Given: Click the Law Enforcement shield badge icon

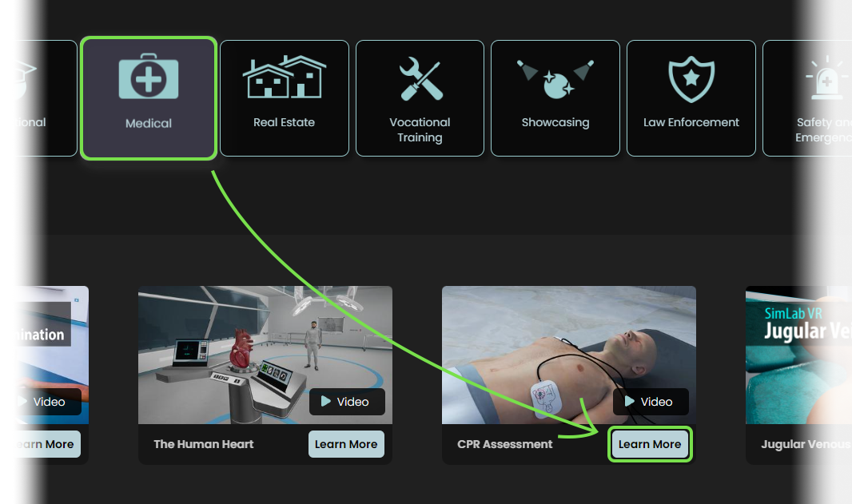Looking at the screenshot, I should [691, 79].
